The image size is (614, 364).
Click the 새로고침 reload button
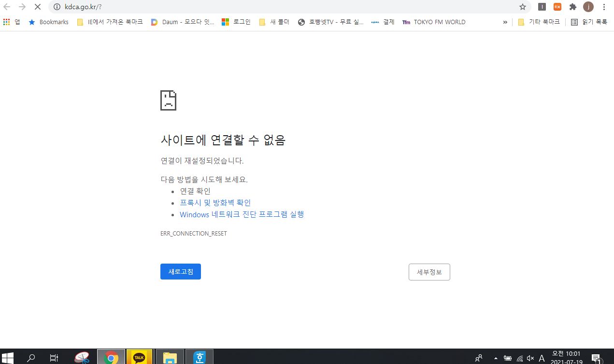[180, 272]
